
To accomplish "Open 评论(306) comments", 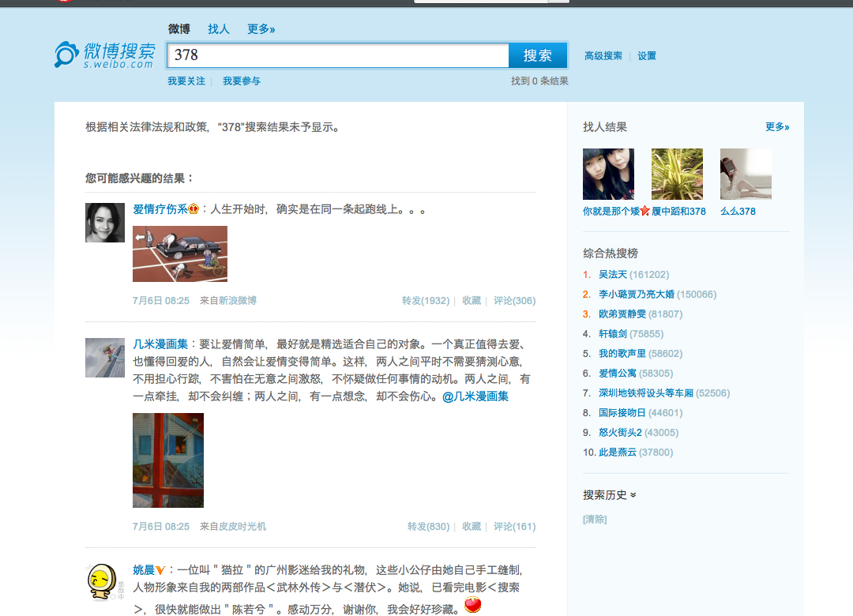I will point(515,300).
